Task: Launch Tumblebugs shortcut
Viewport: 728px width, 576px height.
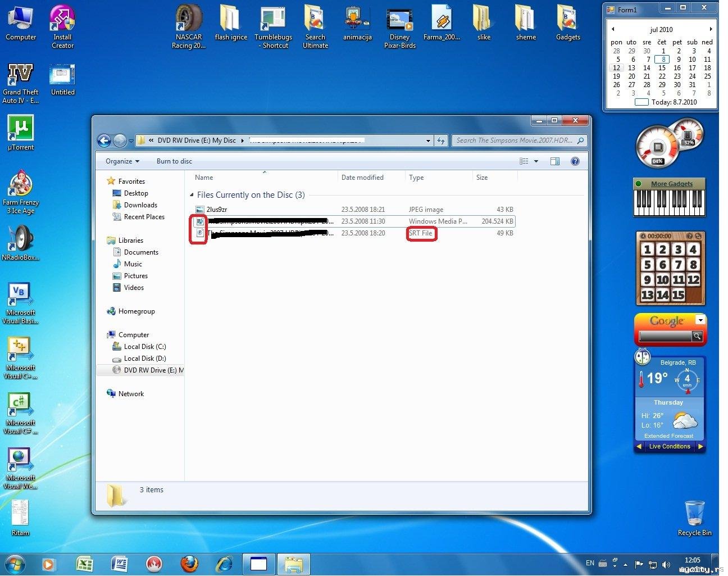Action: click(x=274, y=27)
